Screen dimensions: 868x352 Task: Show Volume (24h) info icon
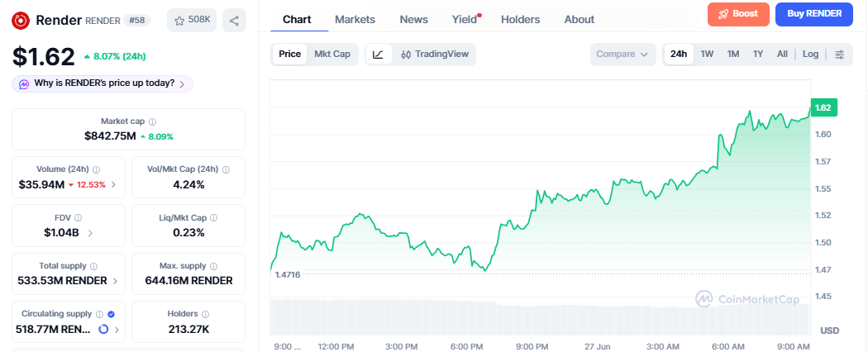(x=97, y=169)
